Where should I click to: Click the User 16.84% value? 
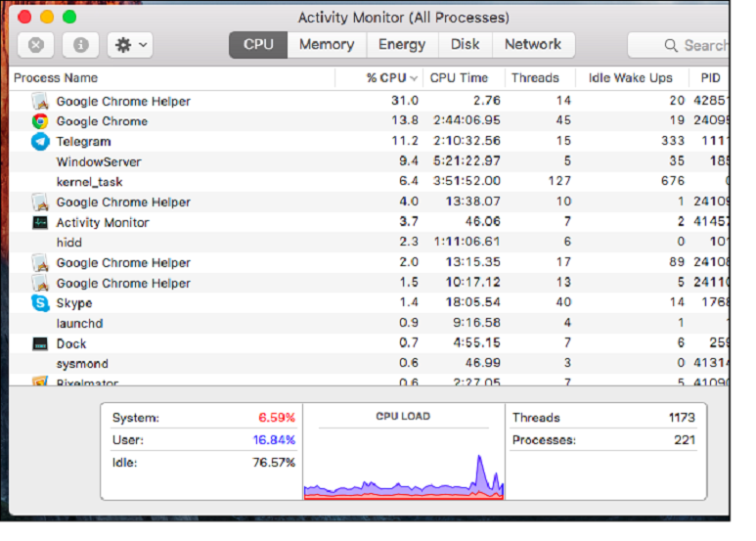pos(274,439)
